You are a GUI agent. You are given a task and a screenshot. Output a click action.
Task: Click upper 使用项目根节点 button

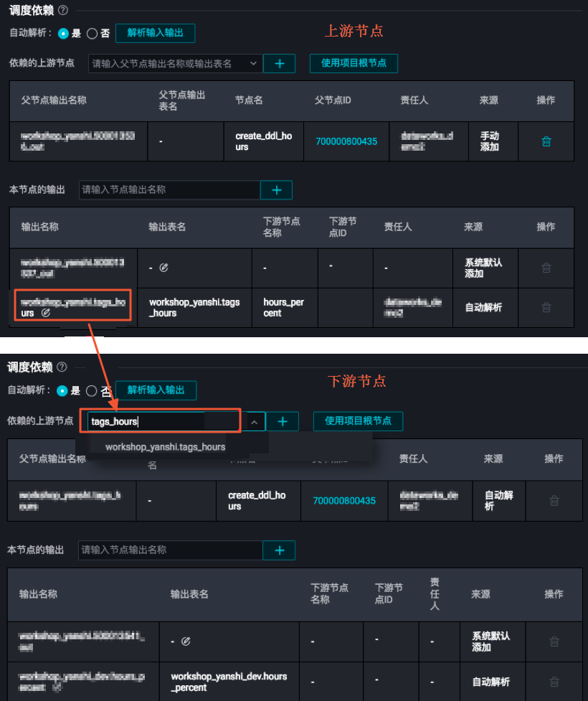point(354,63)
